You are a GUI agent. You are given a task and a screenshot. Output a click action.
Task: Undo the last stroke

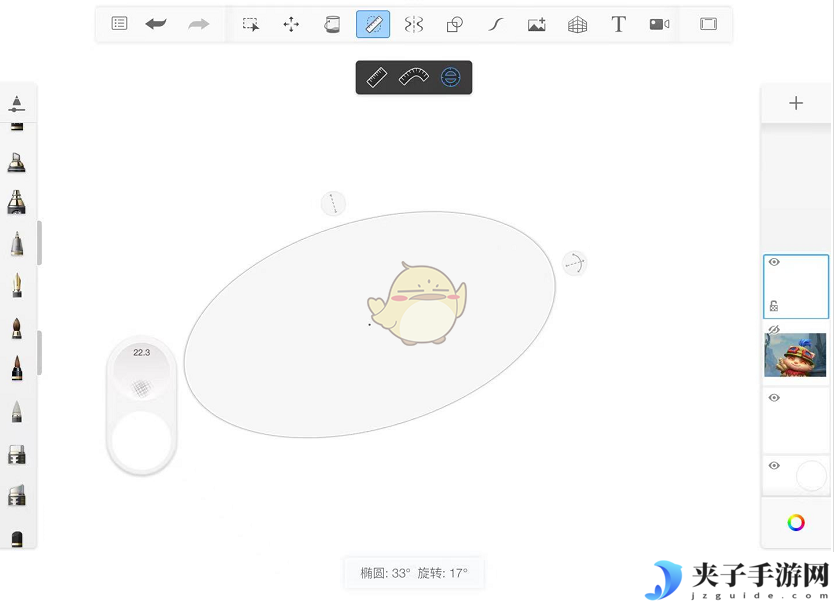click(x=156, y=23)
